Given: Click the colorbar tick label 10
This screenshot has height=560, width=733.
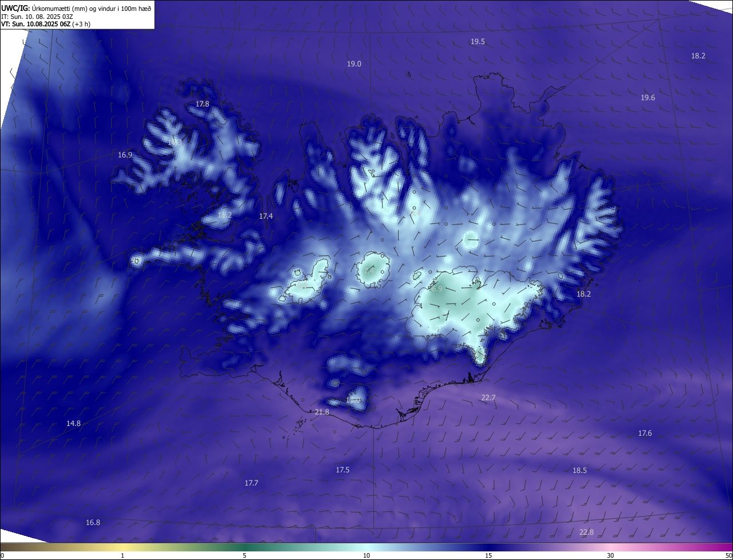Looking at the screenshot, I should [366, 556].
